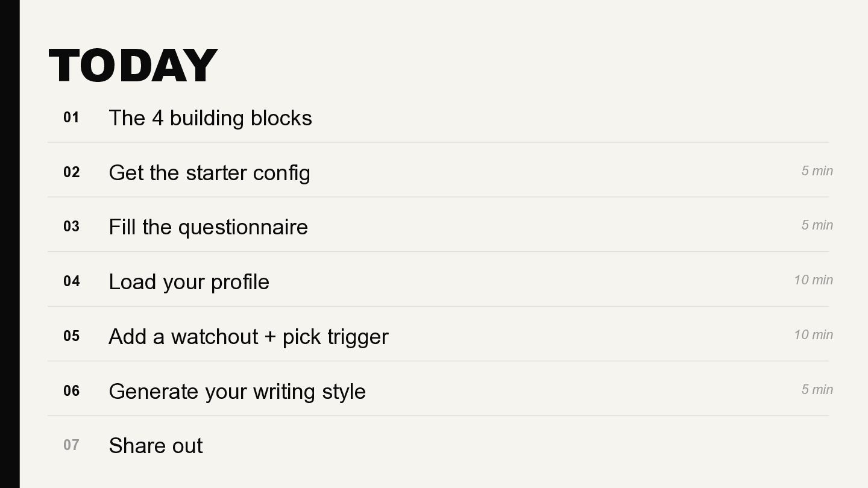Click the "Share out" agenda item
This screenshot has height=488, width=868.
coord(156,446)
